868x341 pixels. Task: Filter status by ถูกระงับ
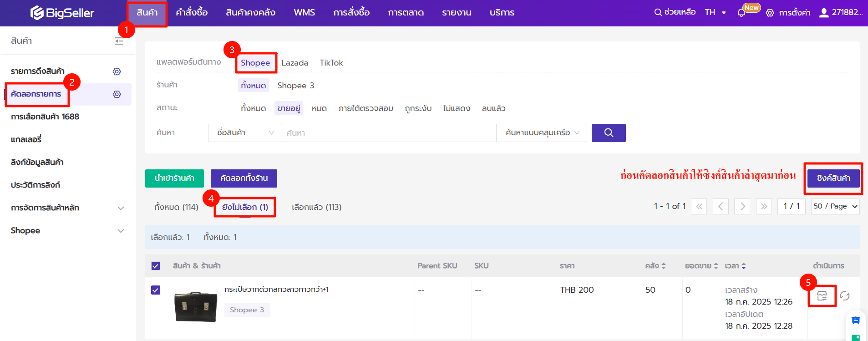pos(418,108)
